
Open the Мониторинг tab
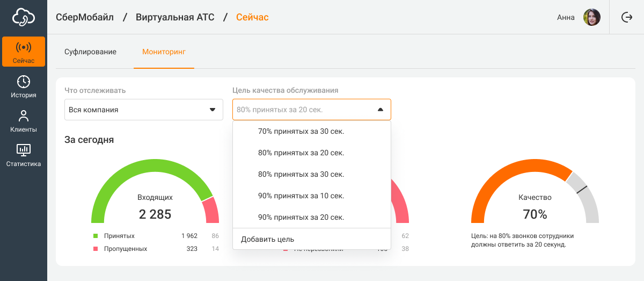click(x=164, y=52)
